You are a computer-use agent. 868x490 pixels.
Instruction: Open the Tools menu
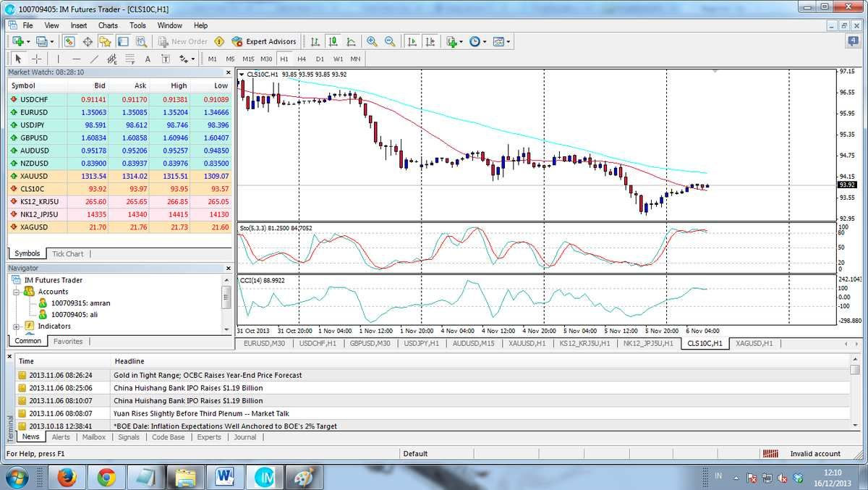click(x=137, y=25)
